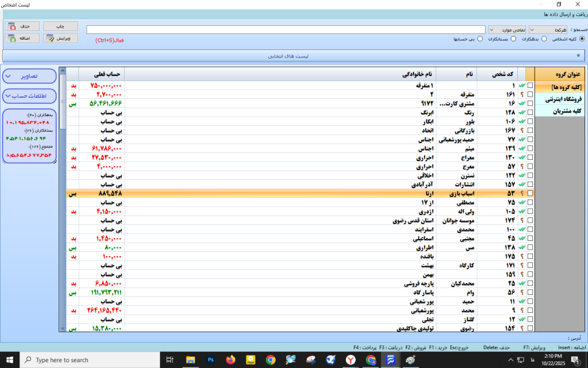Click the blue question mark icon on the بلور row
The width and height of the screenshot is (588, 368).
point(521,121)
